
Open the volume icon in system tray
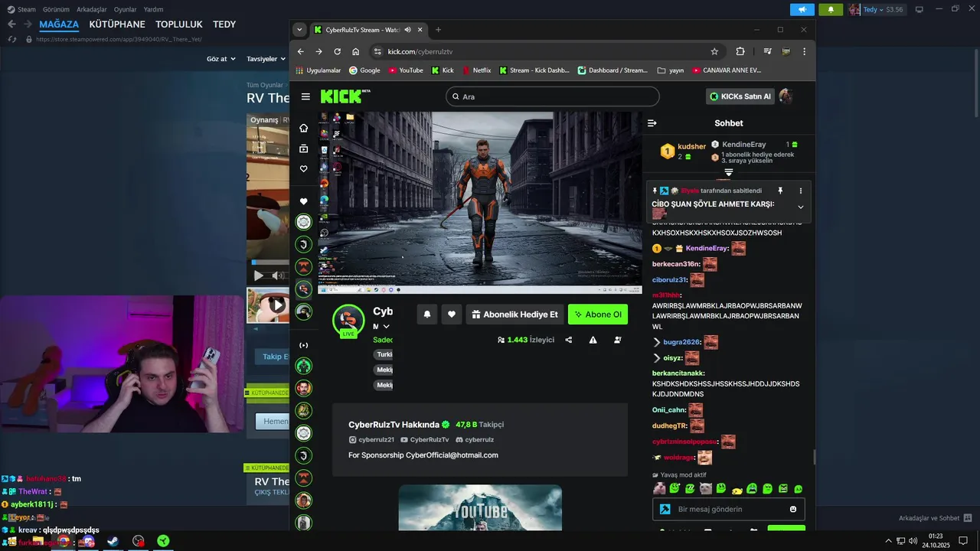(913, 541)
